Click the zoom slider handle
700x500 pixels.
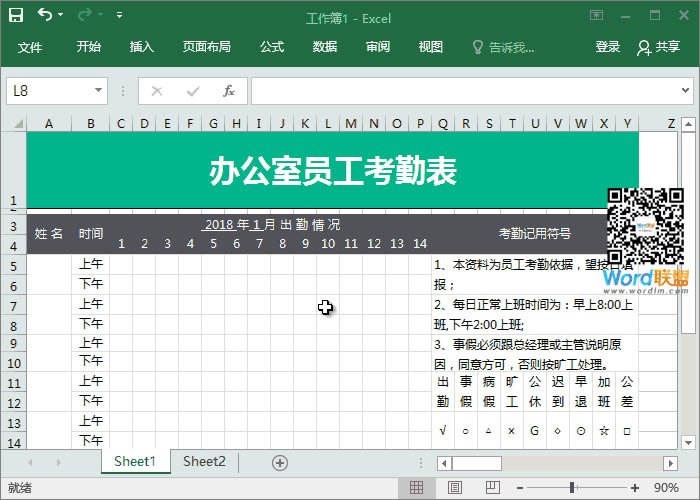(x=571, y=487)
